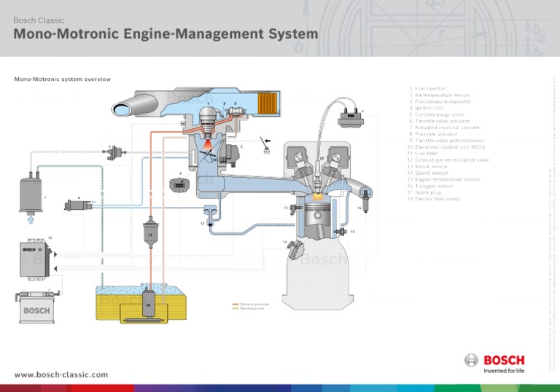
Task: Click the "Mono-Motronic Engine-Management System" title
Action: pos(166,34)
